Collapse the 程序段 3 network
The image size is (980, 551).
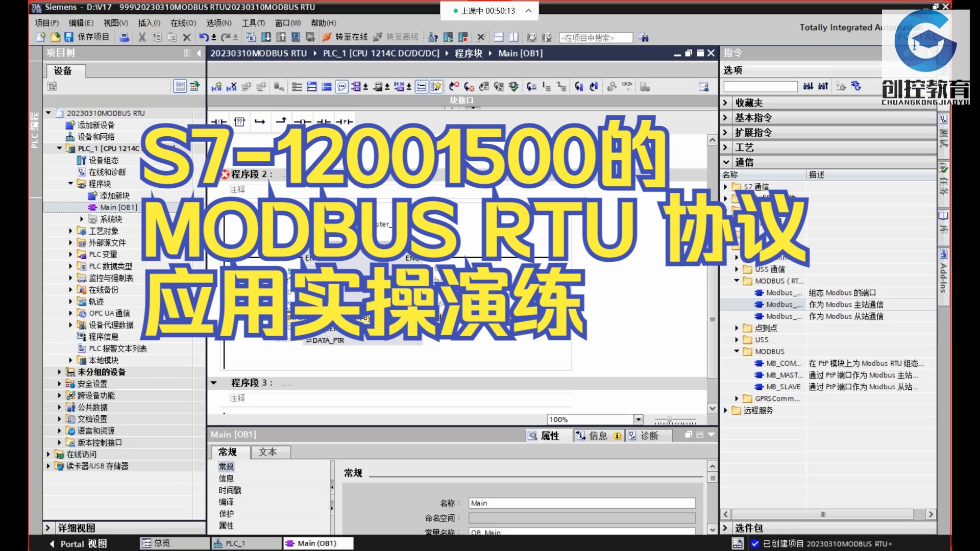point(214,383)
